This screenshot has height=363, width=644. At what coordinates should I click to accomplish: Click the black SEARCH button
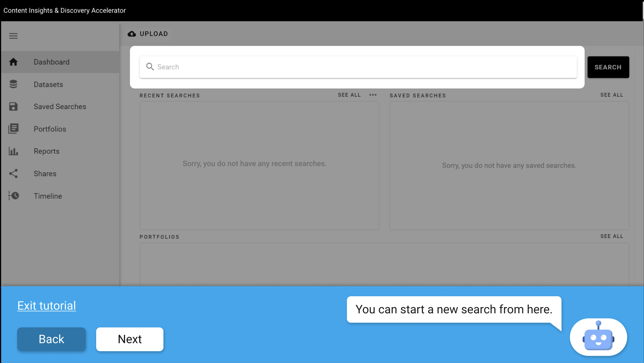[608, 67]
